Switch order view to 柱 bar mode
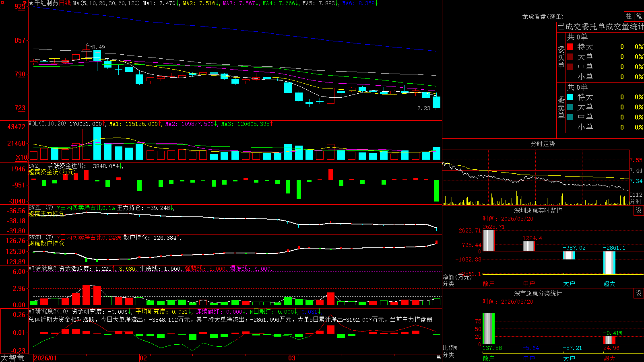This screenshot has height=362, width=644. pyautogui.click(x=629, y=16)
